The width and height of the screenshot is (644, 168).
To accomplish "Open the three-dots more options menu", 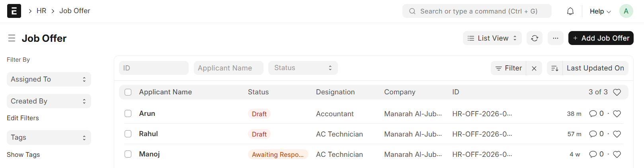I will coord(555,38).
